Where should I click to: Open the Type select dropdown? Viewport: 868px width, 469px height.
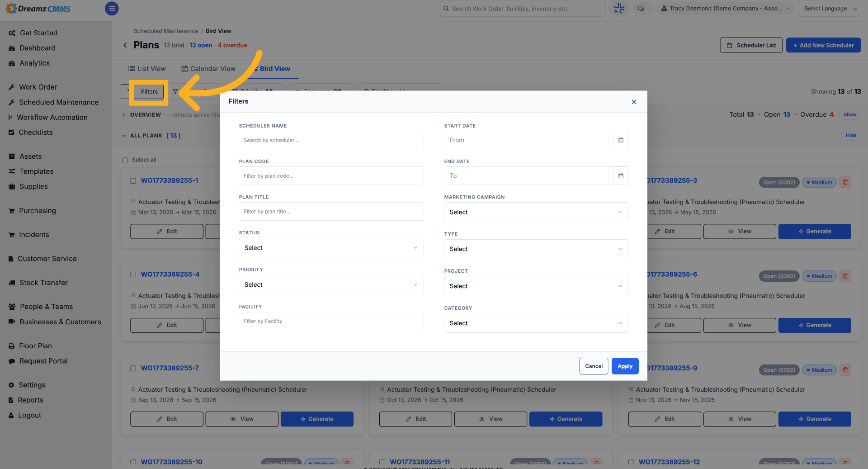pos(536,249)
